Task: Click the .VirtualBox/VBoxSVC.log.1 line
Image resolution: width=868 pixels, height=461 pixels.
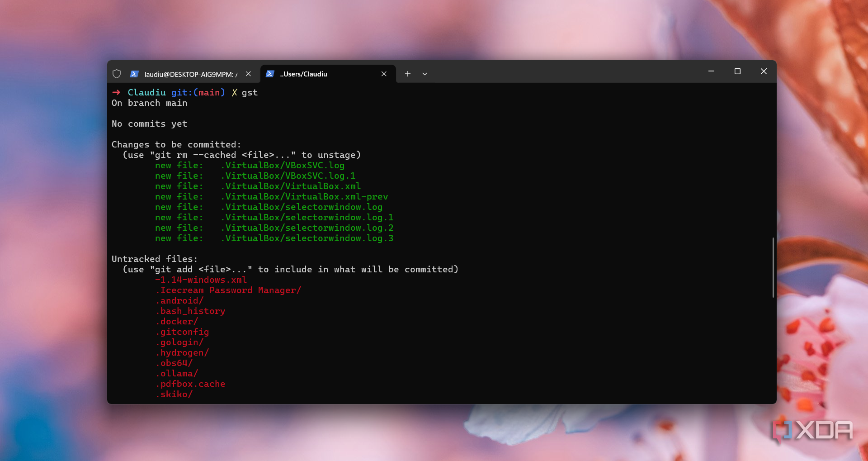Action: click(255, 176)
